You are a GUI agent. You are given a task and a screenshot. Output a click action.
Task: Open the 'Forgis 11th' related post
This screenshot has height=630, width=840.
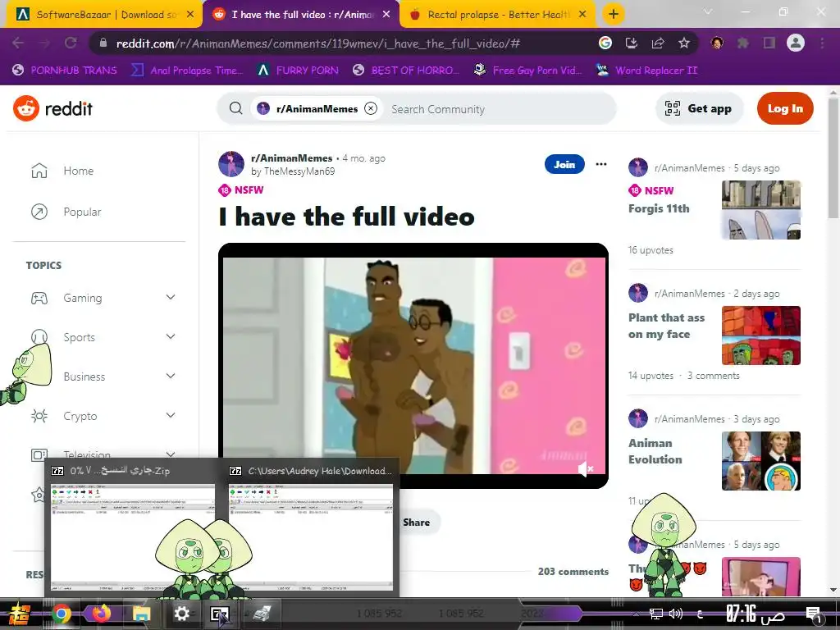(x=659, y=209)
